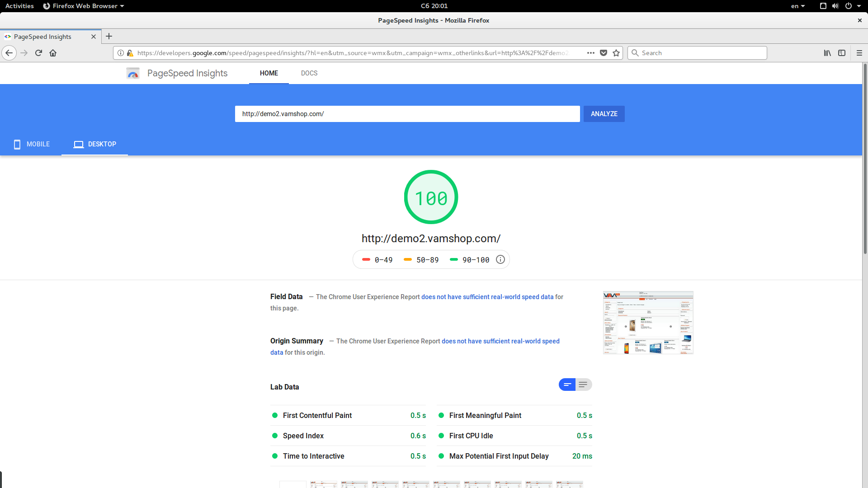This screenshot has height=488, width=868.
Task: Bookmark this page with star icon
Action: [616, 53]
